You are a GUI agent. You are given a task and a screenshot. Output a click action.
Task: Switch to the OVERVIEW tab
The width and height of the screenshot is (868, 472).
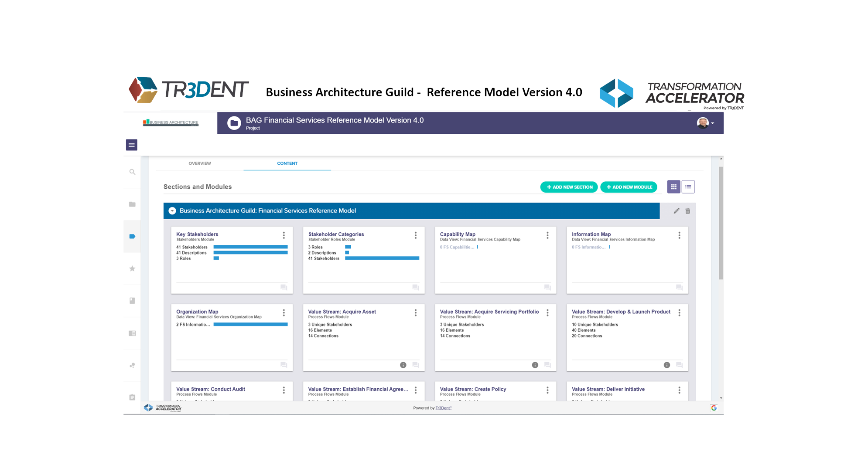click(x=199, y=163)
